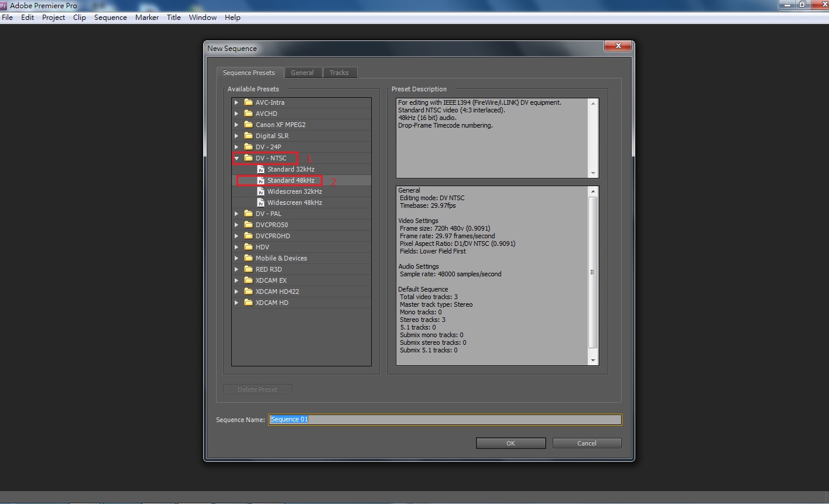The height and width of the screenshot is (504, 829).
Task: Expand the Mobile & Devices preset folder
Action: point(237,258)
